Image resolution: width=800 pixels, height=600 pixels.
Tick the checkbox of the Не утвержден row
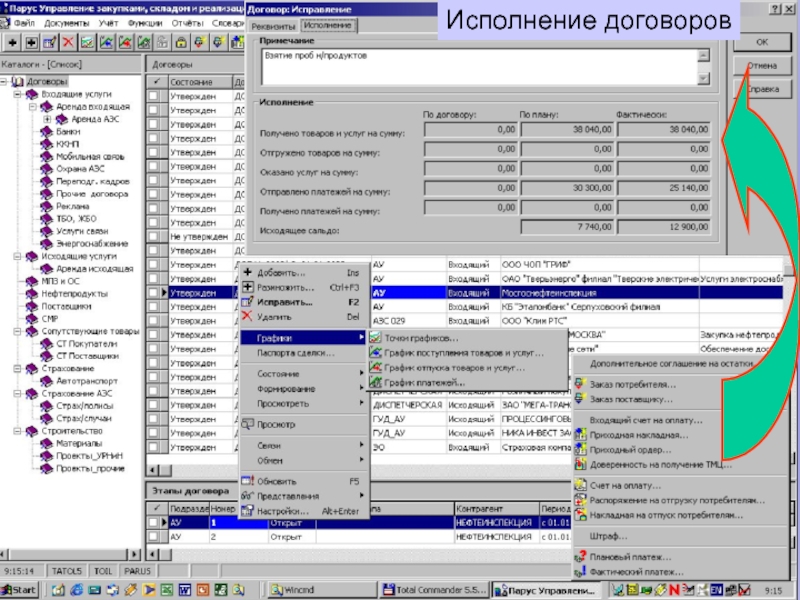(154, 236)
